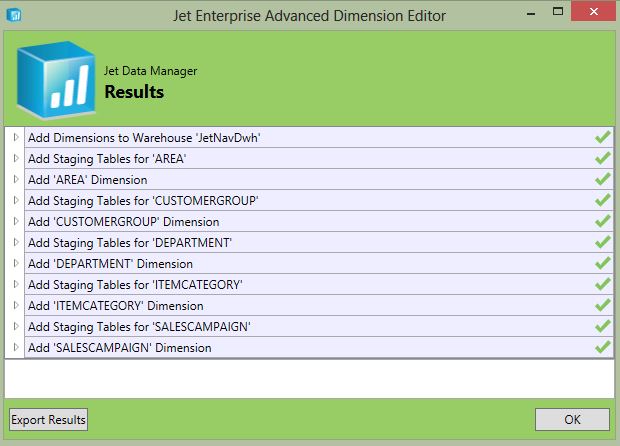The height and width of the screenshot is (446, 620).
Task: Expand 'Add Staging Tables for AREA' row
Action: point(16,158)
